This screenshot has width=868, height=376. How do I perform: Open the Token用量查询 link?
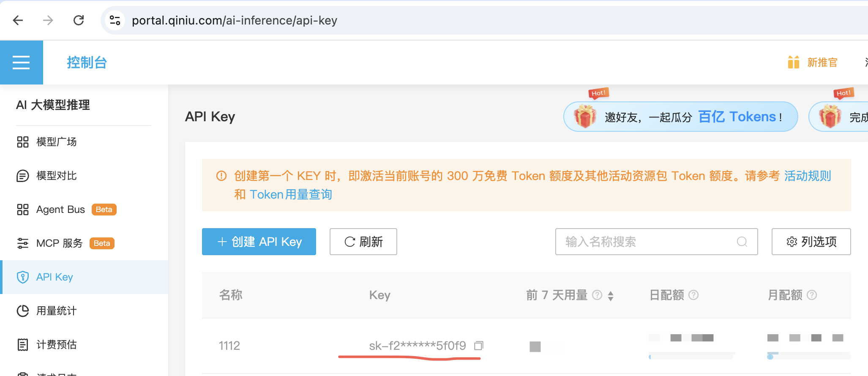tap(291, 194)
